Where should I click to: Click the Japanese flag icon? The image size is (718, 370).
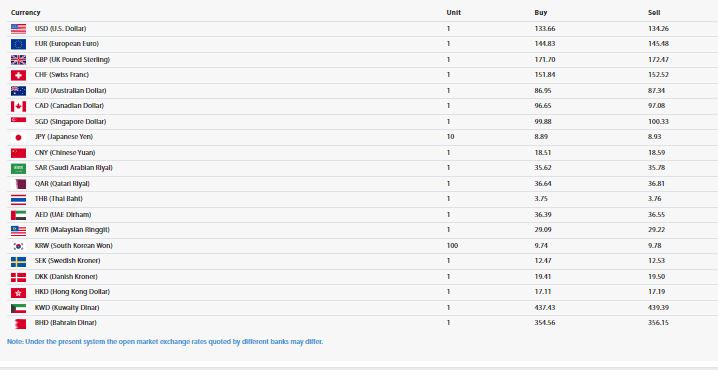click(x=18, y=137)
